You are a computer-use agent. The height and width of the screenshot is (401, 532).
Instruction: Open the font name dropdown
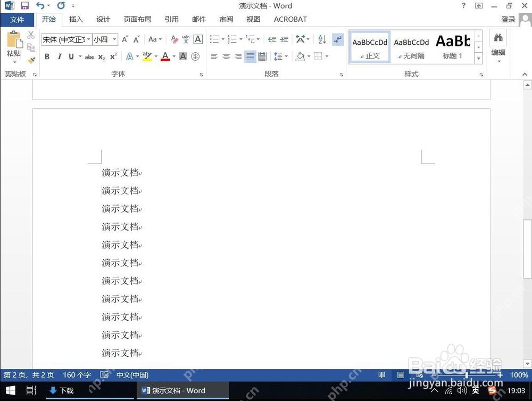coord(88,39)
